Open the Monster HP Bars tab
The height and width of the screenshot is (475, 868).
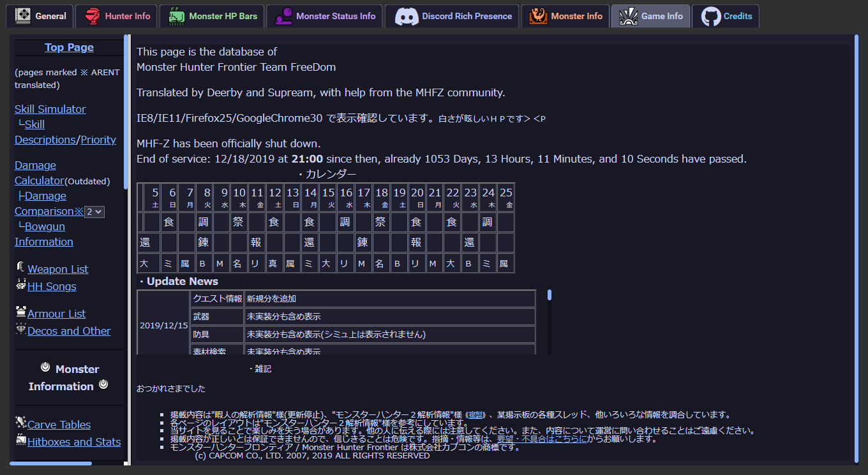[x=211, y=16]
